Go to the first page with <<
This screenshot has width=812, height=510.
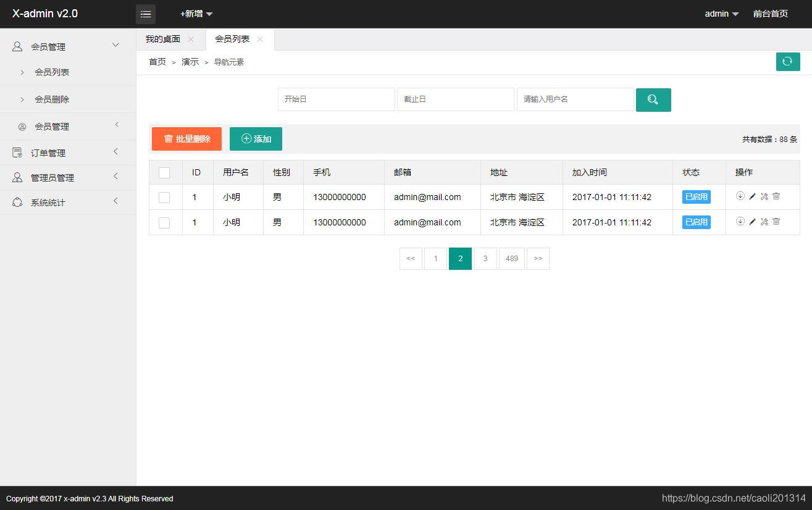pyautogui.click(x=411, y=259)
